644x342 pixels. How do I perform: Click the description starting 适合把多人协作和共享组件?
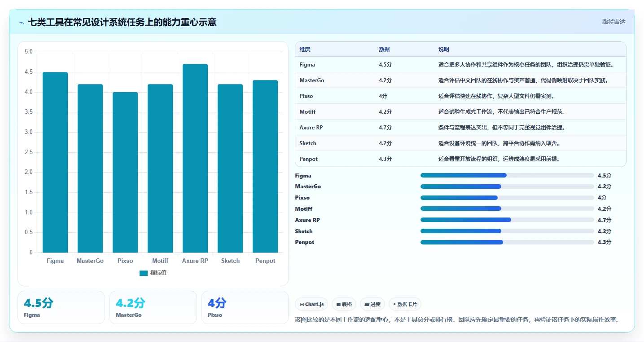[526, 65]
